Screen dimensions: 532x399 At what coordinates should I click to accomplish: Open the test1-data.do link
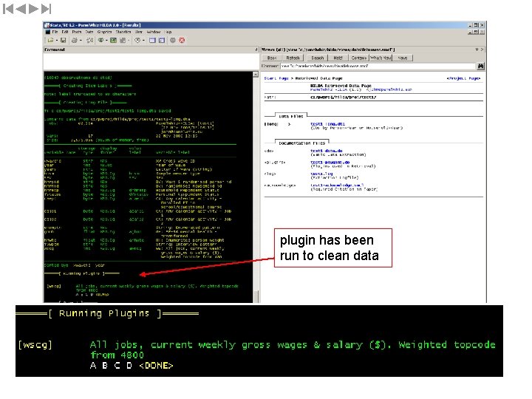[326, 151]
